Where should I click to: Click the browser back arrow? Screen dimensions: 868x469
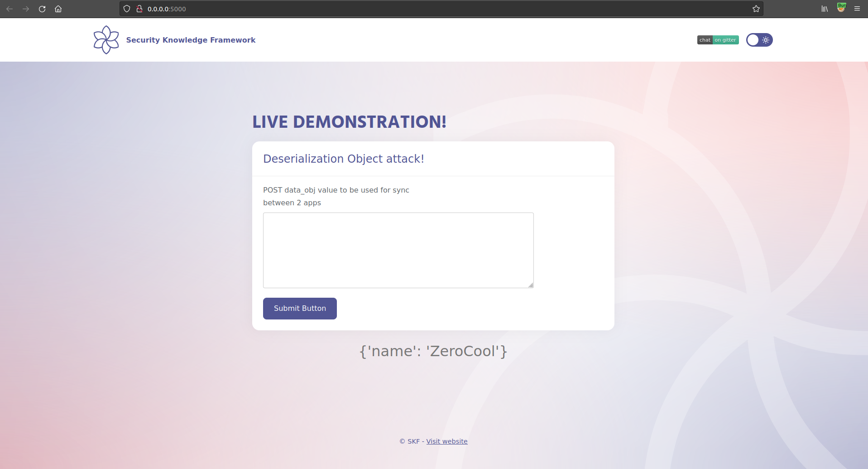(10, 9)
